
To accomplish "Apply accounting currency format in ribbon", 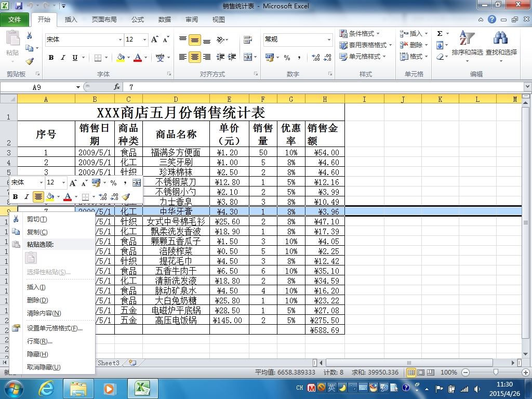I will [x=270, y=58].
